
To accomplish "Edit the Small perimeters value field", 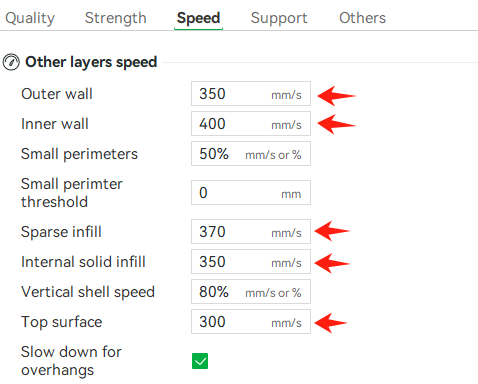I will click(251, 154).
